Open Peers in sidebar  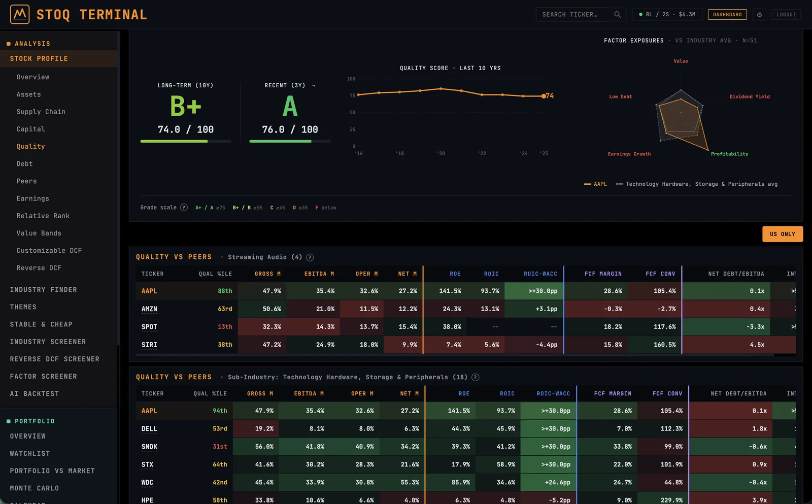click(27, 181)
